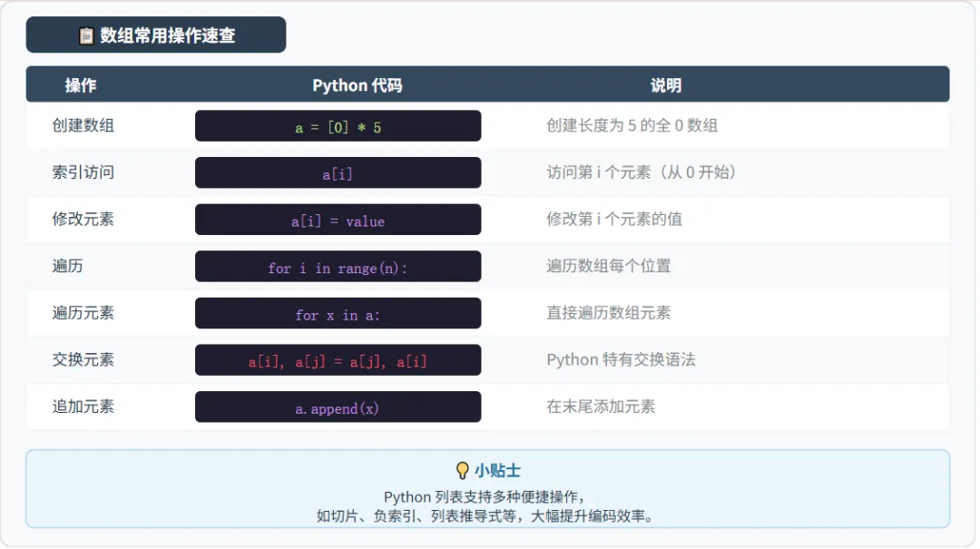Screen dimensions: 980x549
Task: Click the code block for i in range(n):
Action: pyautogui.click(x=338, y=267)
